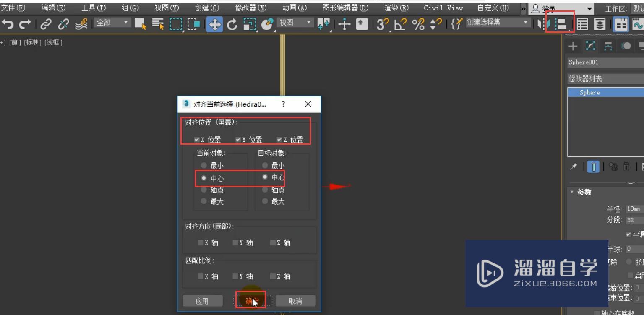Click the Mirror tool icon

point(544,24)
